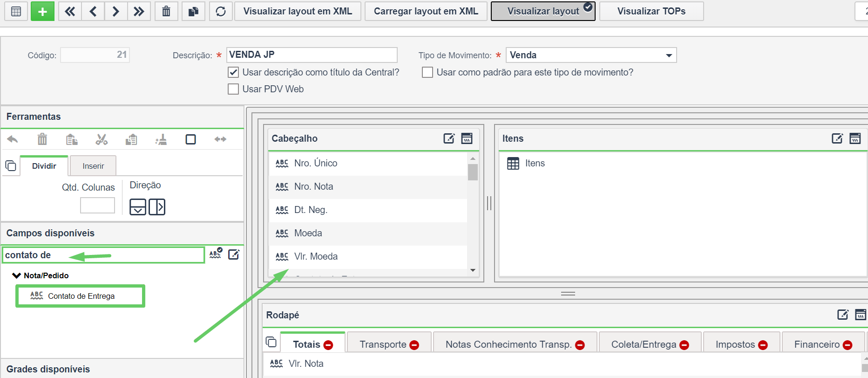Click the window icon in Itens header
The height and width of the screenshot is (378, 868).
855,138
